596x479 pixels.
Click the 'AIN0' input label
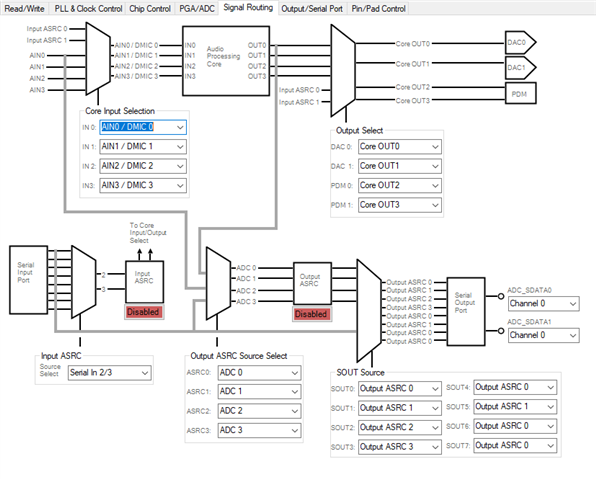pos(37,56)
